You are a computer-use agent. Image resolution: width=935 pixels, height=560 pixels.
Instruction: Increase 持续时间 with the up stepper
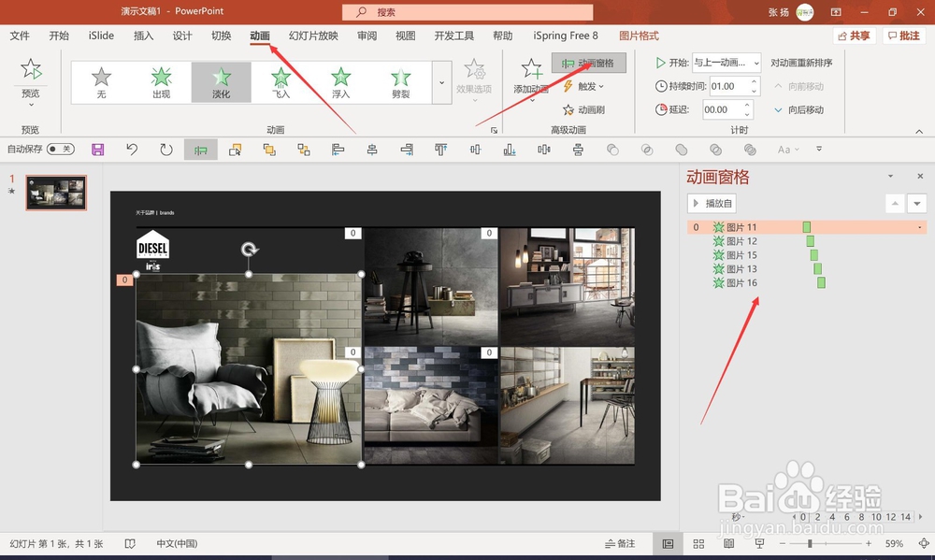click(755, 81)
